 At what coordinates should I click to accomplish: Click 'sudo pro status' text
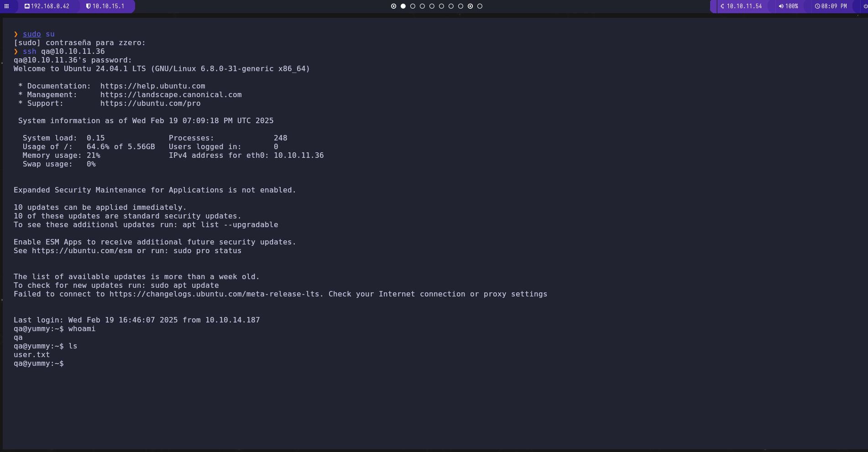208,251
